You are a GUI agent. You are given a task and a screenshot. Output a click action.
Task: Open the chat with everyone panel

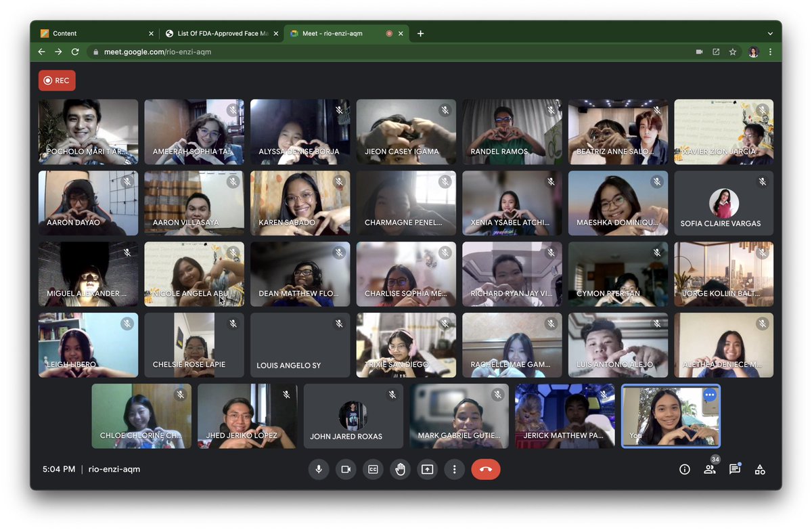pos(735,469)
